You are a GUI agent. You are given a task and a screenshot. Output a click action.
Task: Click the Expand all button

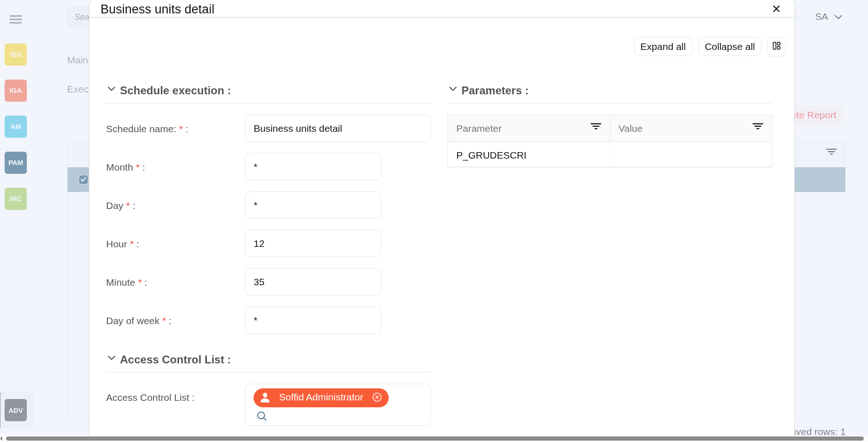click(x=663, y=47)
